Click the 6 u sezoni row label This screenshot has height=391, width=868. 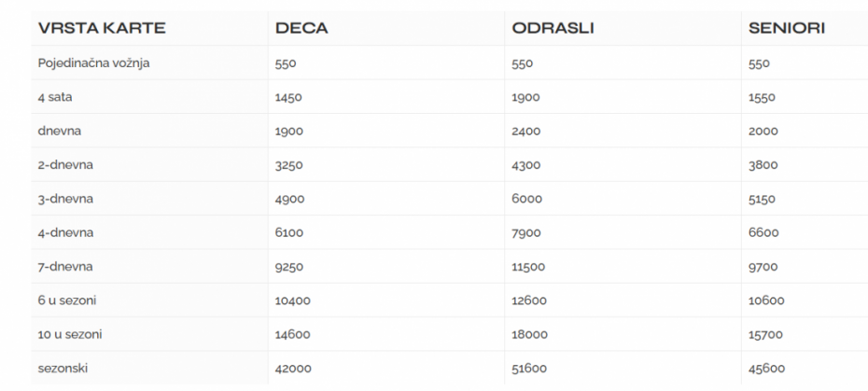66,300
